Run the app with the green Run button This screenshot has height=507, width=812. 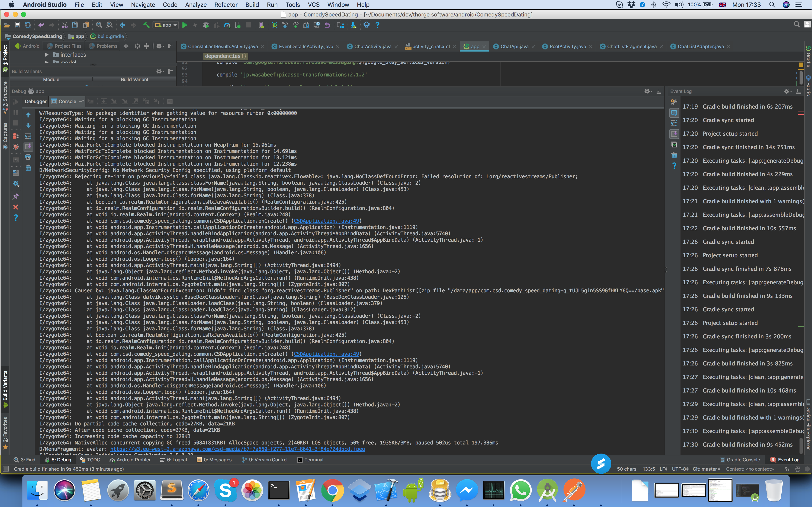coord(185,25)
